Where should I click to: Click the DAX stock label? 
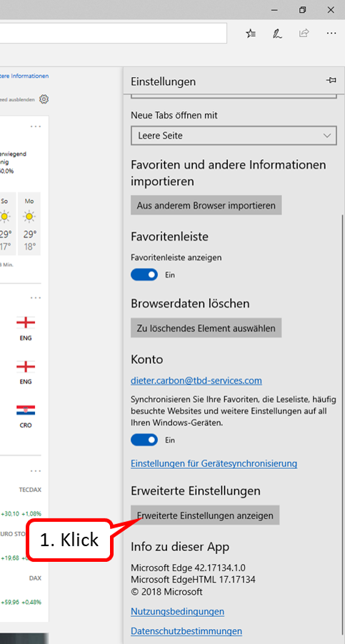35,578
